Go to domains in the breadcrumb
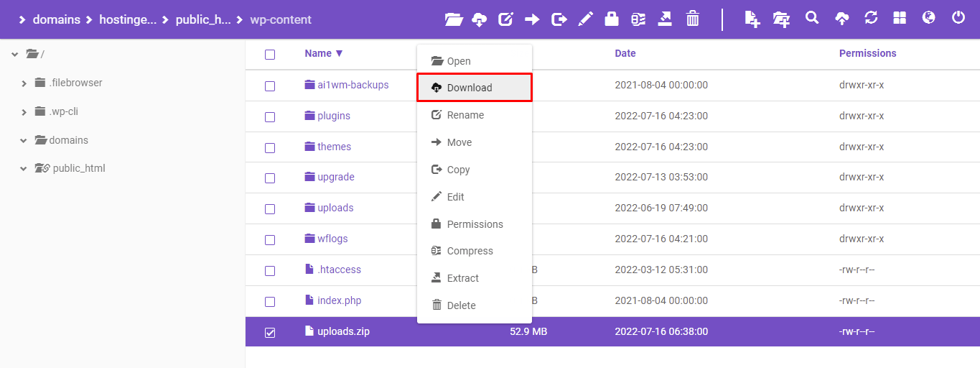Image resolution: width=980 pixels, height=368 pixels. [56, 19]
